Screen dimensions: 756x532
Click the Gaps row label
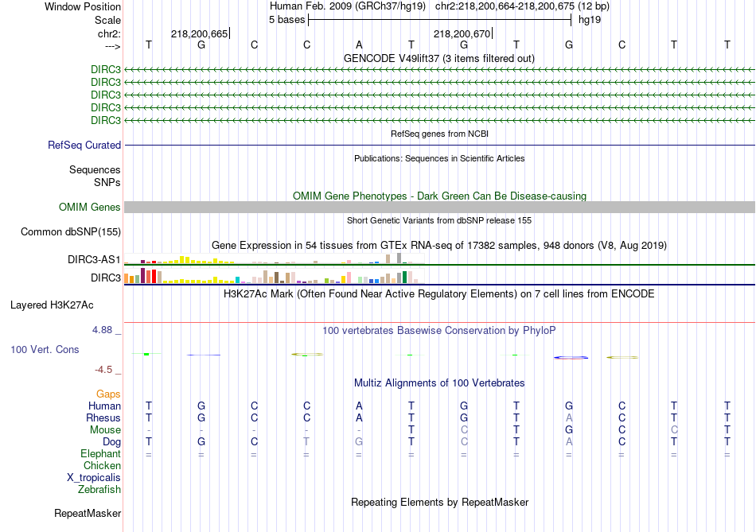point(108,394)
